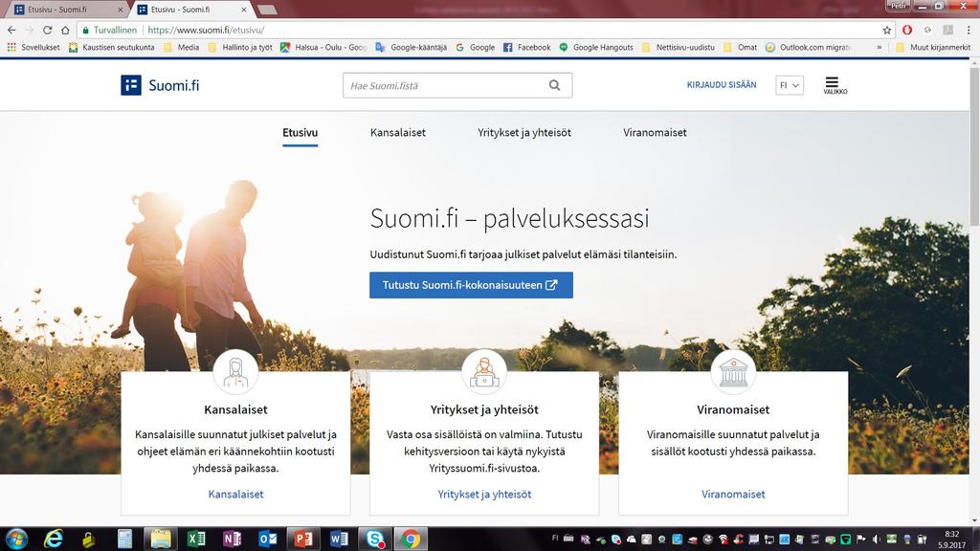980x551 pixels.
Task: Click the browser address bar URL
Action: (207, 30)
